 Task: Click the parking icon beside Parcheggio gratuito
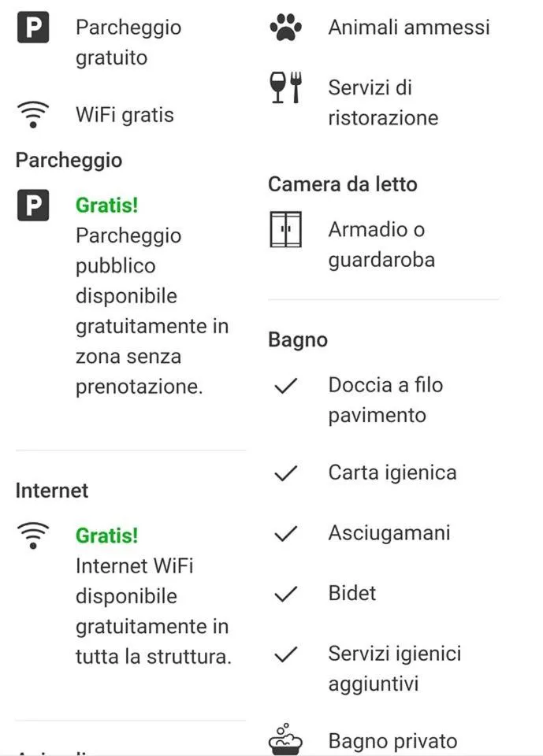click(x=32, y=28)
